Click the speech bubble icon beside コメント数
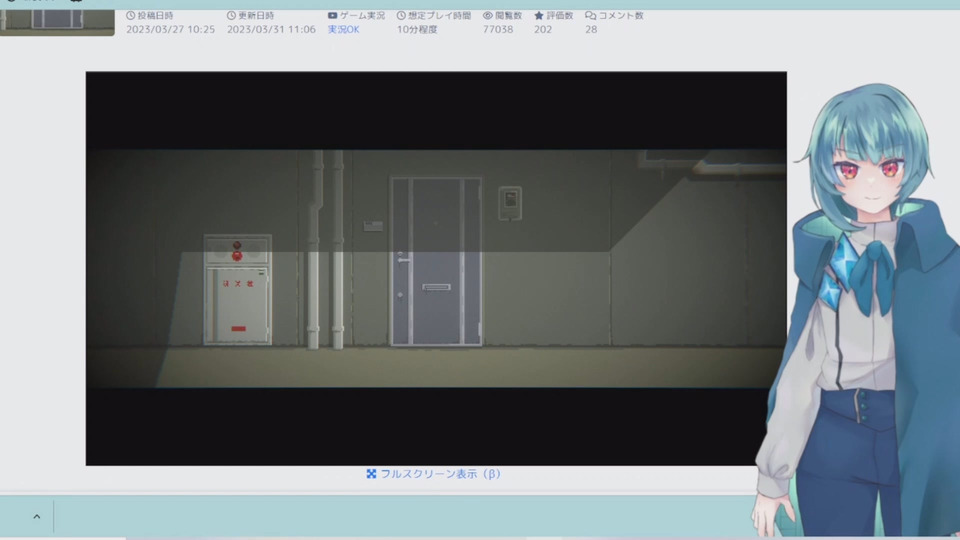 tap(590, 15)
